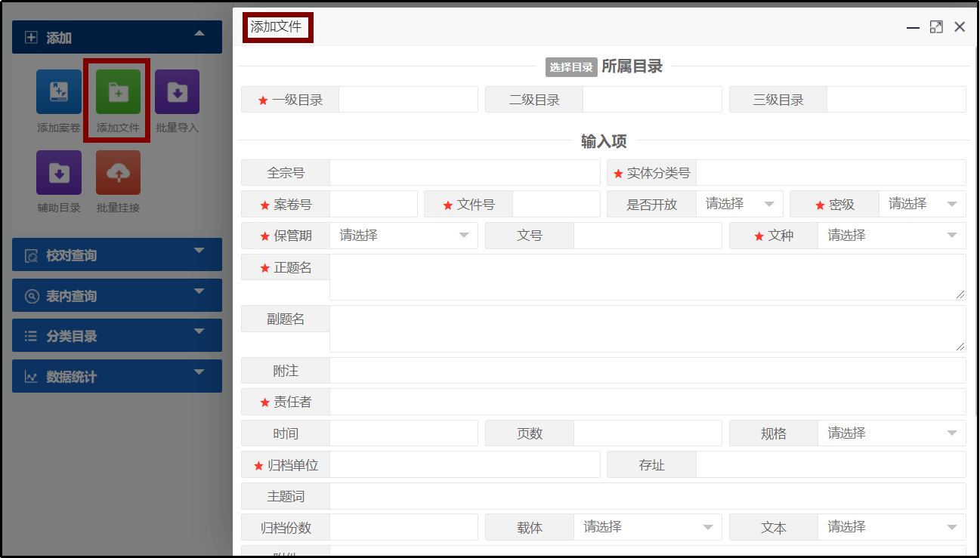Open the 密级 dropdown

922,204
